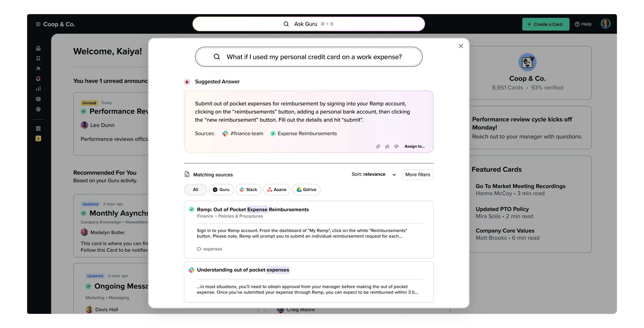
Task: Open Assign to... menu on answer
Action: (x=414, y=146)
